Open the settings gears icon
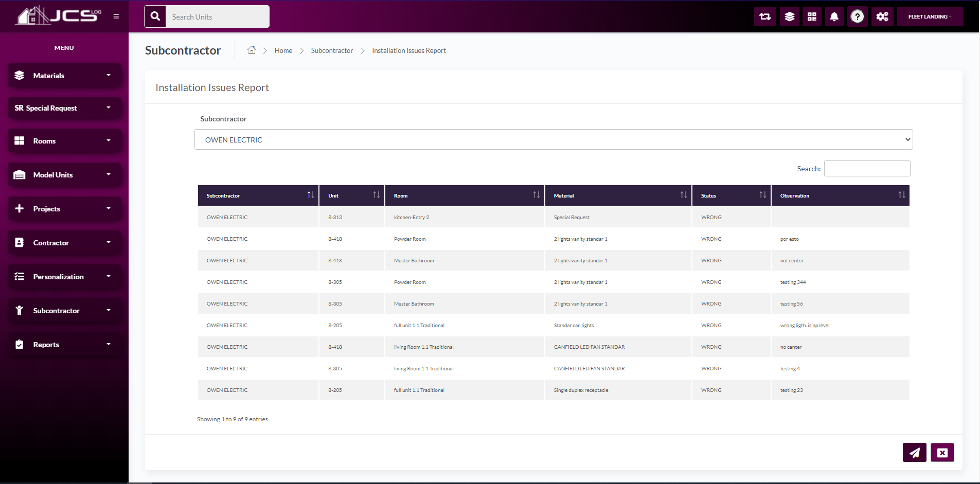The height and width of the screenshot is (484, 980). tap(882, 17)
